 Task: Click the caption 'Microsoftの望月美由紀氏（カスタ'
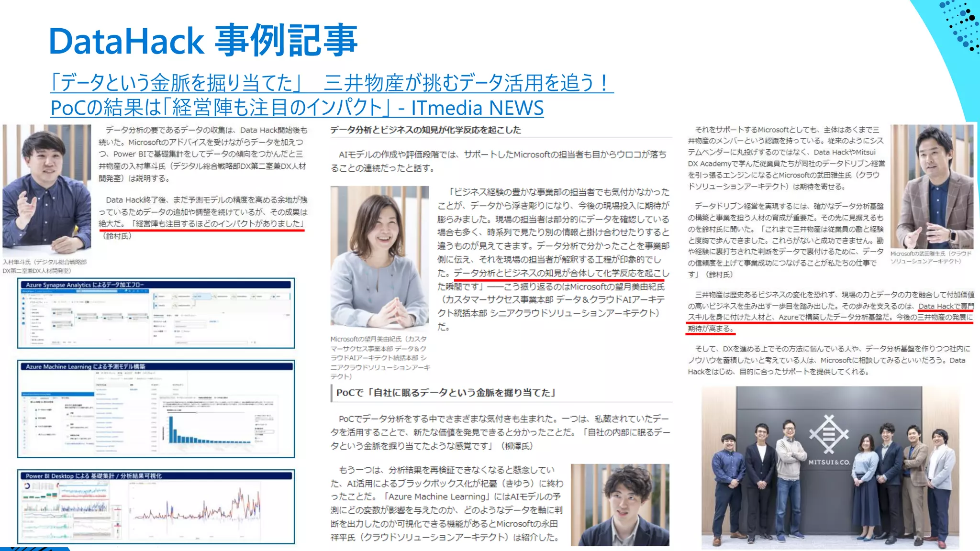[x=378, y=339]
